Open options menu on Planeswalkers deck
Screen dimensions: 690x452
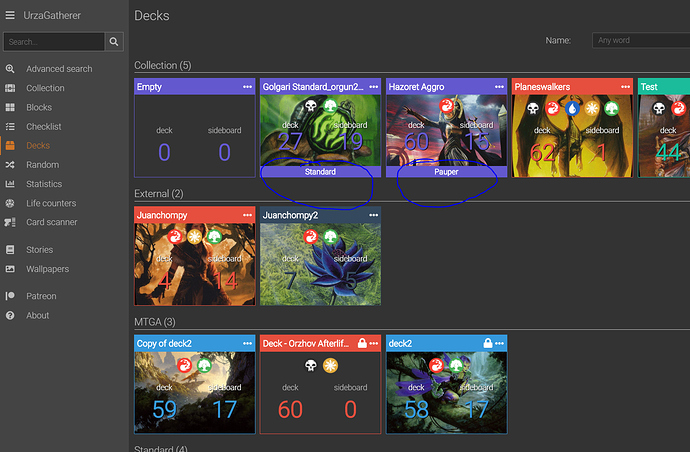(625, 87)
